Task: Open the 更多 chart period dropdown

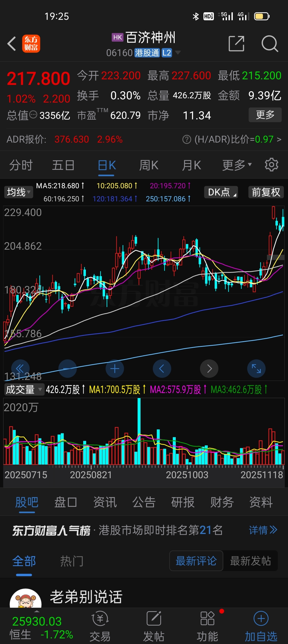Action: (237, 165)
